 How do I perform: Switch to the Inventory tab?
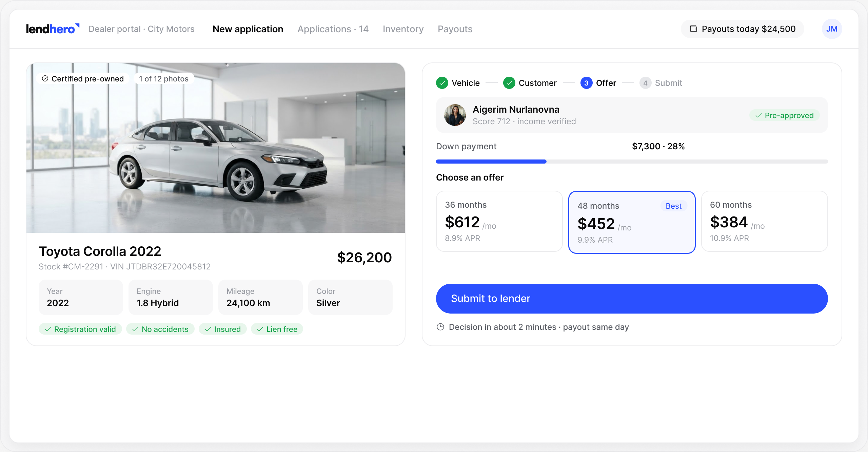(x=403, y=29)
